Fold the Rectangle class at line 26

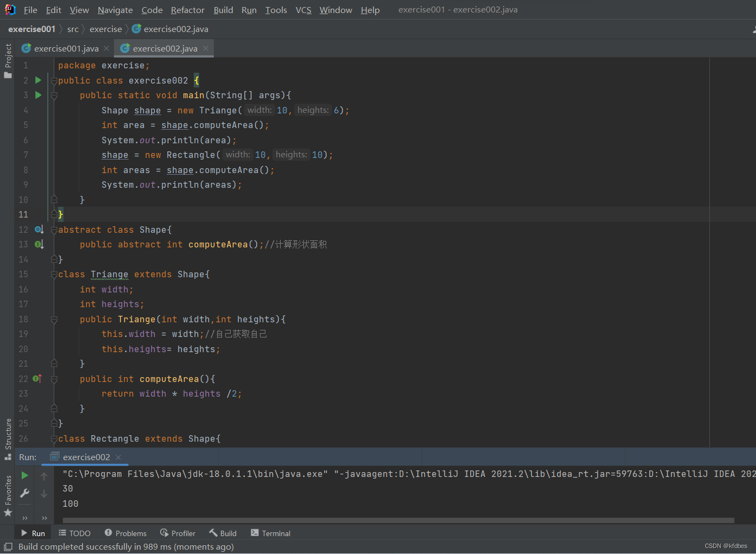pyautogui.click(x=54, y=439)
